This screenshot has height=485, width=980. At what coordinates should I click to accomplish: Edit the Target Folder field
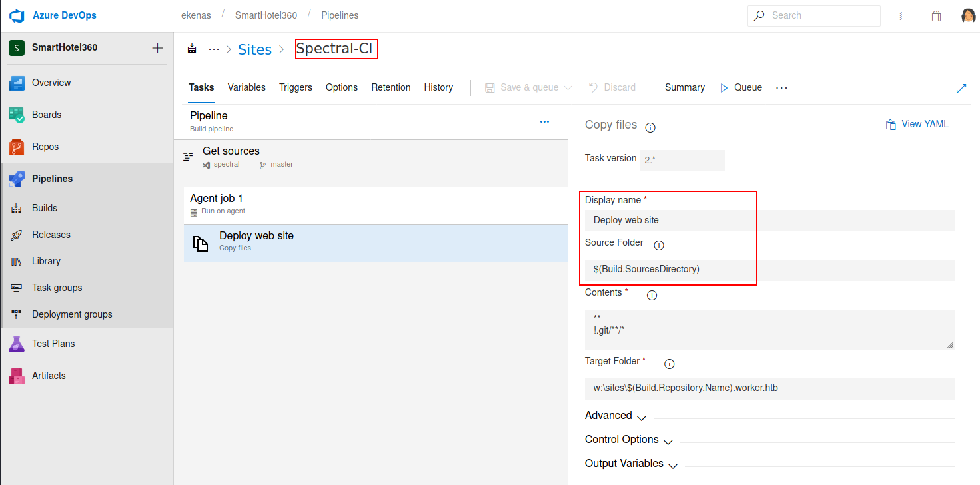769,388
